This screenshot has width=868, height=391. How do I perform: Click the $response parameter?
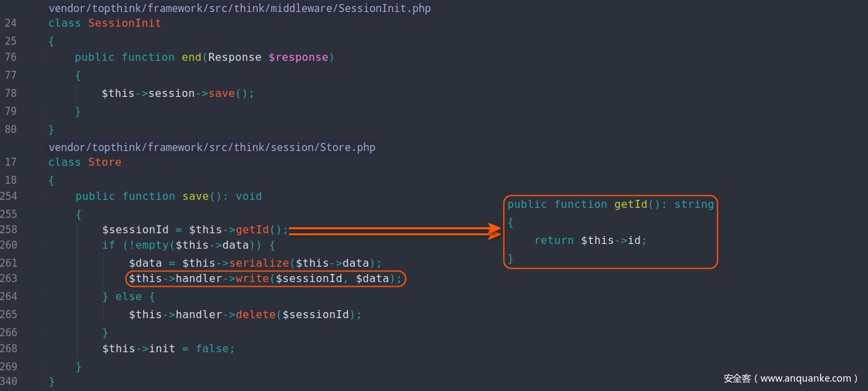298,57
